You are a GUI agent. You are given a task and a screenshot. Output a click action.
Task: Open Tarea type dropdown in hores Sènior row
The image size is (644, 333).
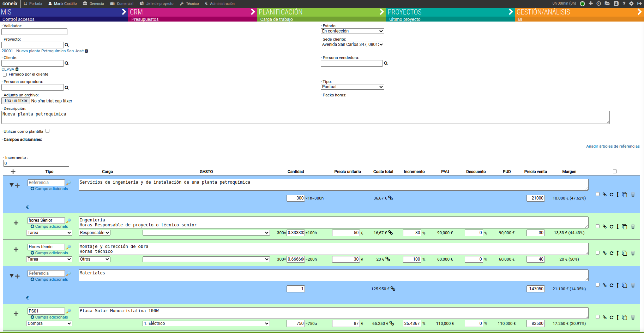click(49, 233)
